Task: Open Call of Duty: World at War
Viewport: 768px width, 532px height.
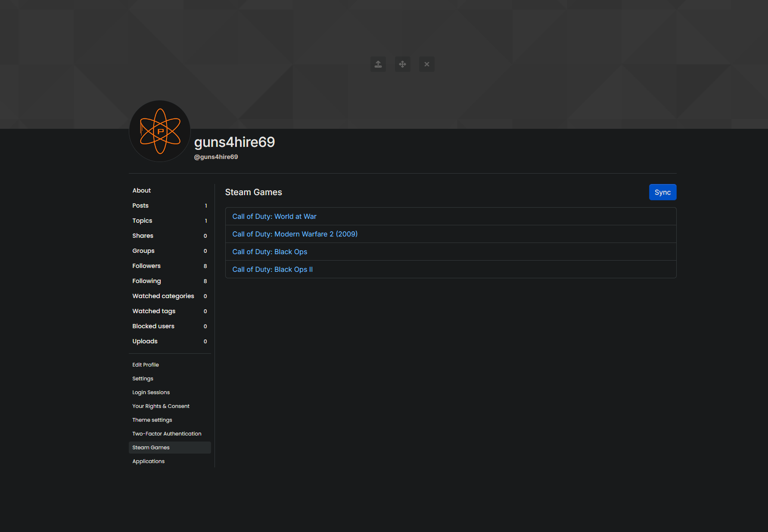Action: (274, 216)
